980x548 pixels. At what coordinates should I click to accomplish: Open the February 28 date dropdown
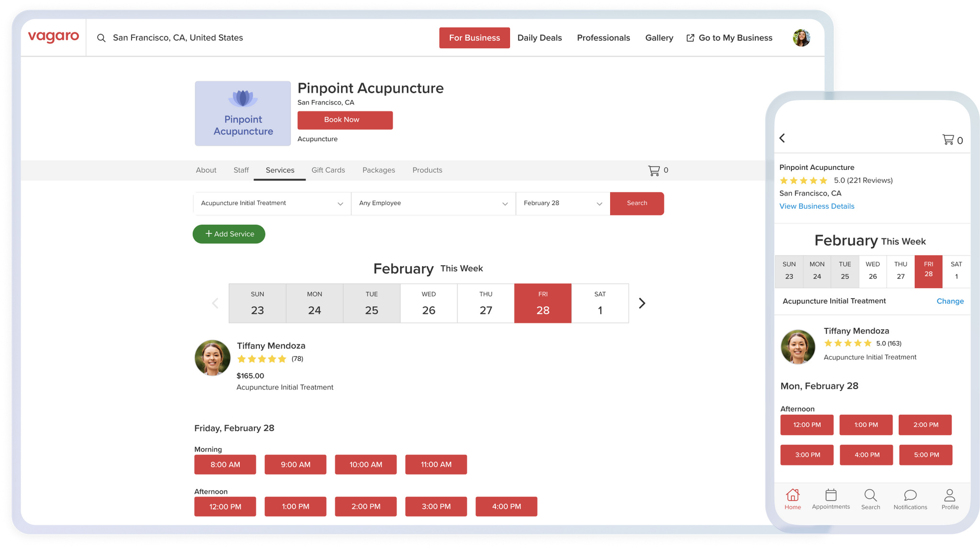click(x=563, y=203)
